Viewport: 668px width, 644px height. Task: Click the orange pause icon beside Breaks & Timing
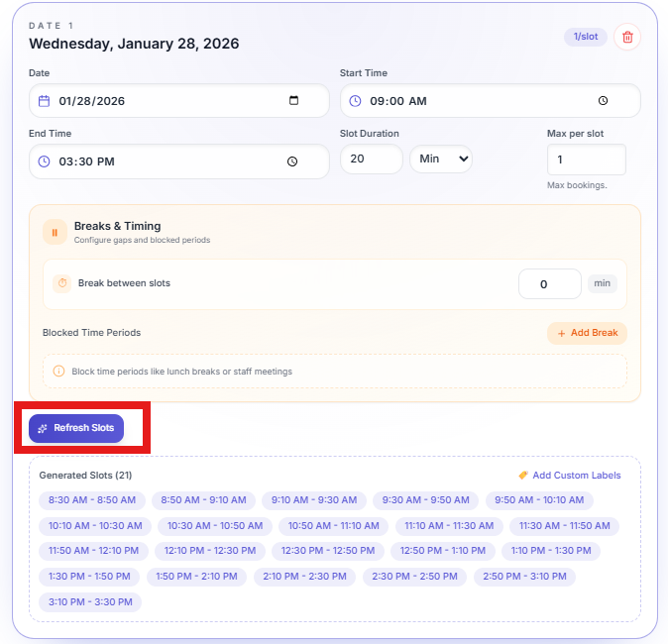[55, 233]
